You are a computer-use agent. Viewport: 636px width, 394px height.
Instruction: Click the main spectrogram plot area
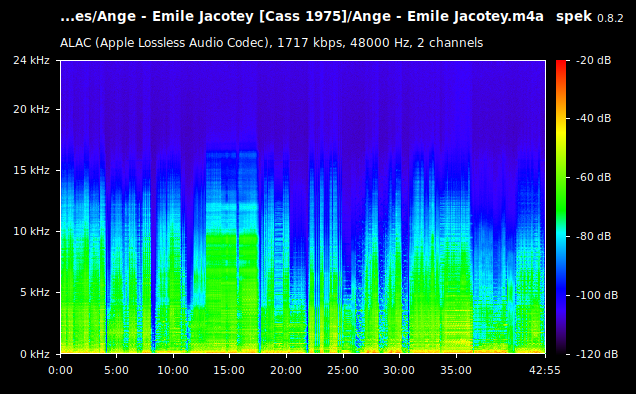tap(303, 207)
